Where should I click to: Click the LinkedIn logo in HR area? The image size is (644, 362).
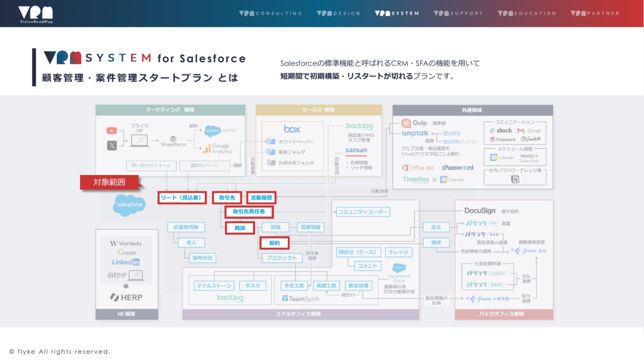click(x=126, y=262)
